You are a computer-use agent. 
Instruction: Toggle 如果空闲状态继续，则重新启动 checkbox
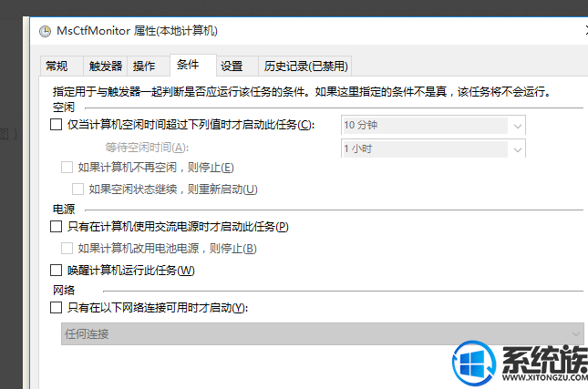click(78, 189)
